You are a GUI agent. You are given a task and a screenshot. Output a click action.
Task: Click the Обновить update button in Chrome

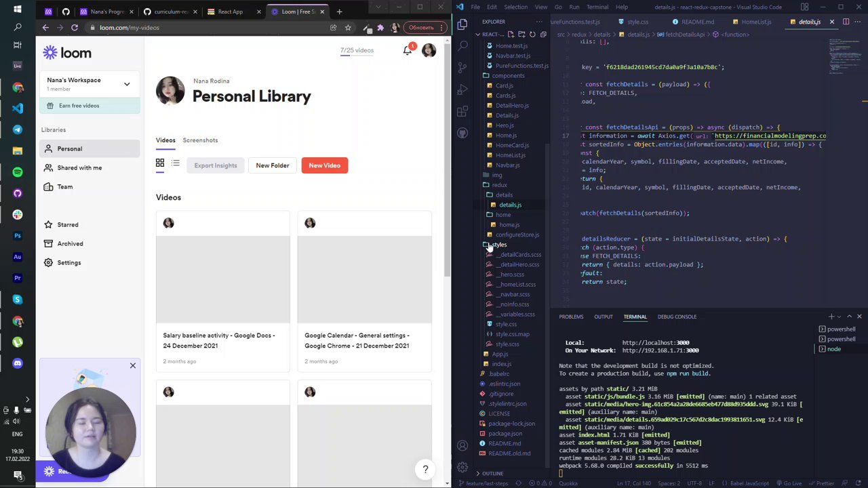[x=425, y=28]
